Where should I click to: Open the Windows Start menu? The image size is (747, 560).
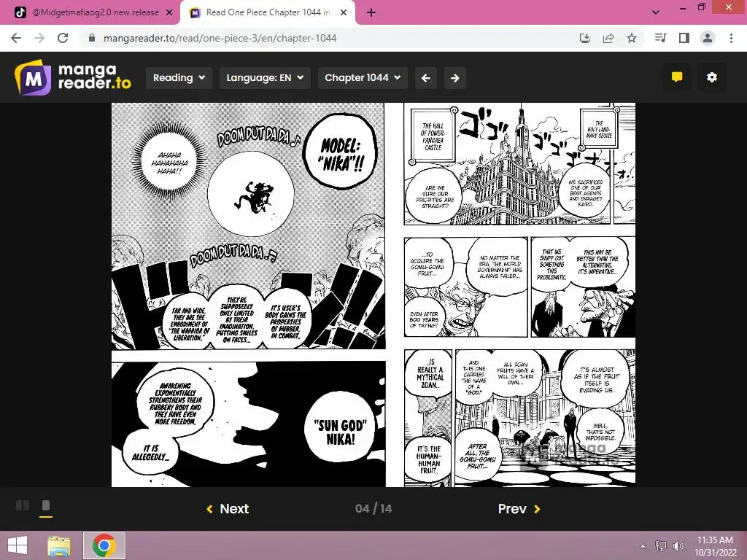pos(18,545)
